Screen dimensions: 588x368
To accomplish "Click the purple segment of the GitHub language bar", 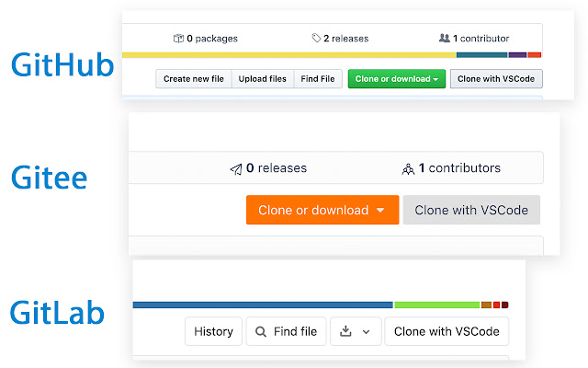I will point(517,55).
